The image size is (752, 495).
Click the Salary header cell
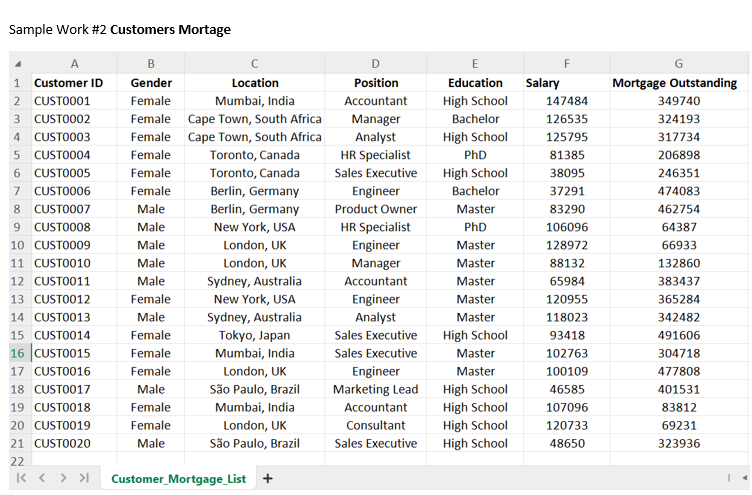(x=543, y=83)
